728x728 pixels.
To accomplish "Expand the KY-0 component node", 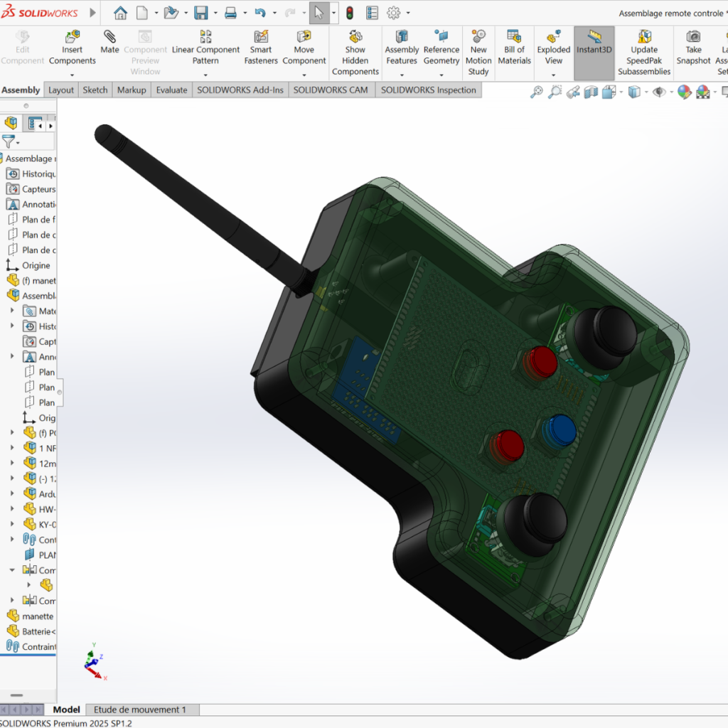I will [x=12, y=524].
